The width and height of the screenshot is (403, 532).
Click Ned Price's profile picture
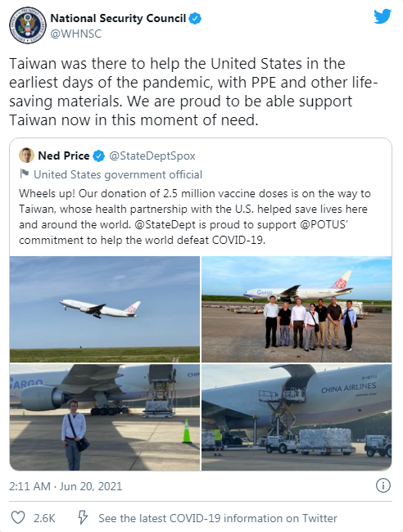pos(26,156)
